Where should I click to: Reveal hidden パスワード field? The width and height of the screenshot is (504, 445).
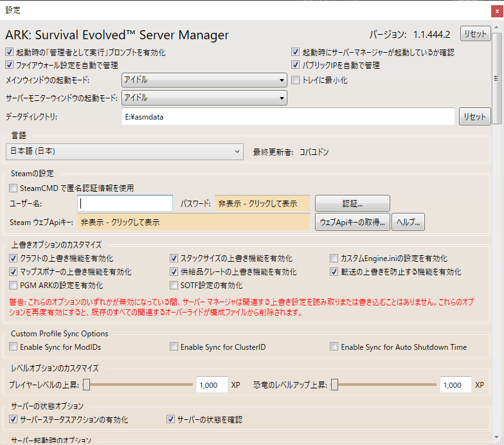(x=262, y=203)
